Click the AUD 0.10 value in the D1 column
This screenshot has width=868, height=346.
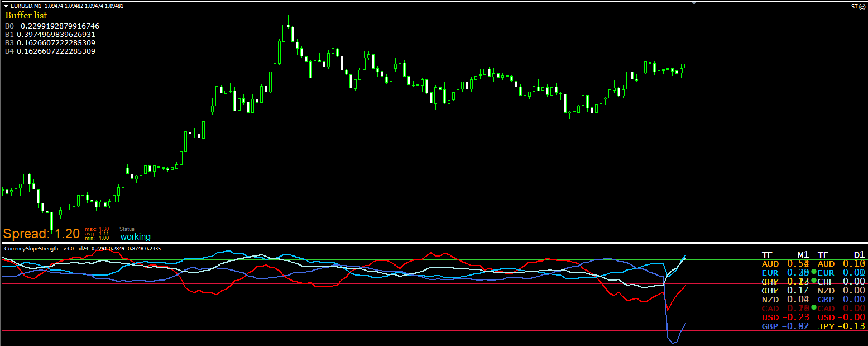pyautogui.click(x=854, y=264)
